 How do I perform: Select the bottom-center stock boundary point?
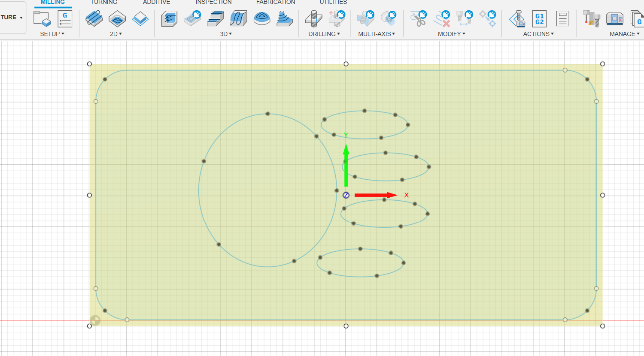346,326
